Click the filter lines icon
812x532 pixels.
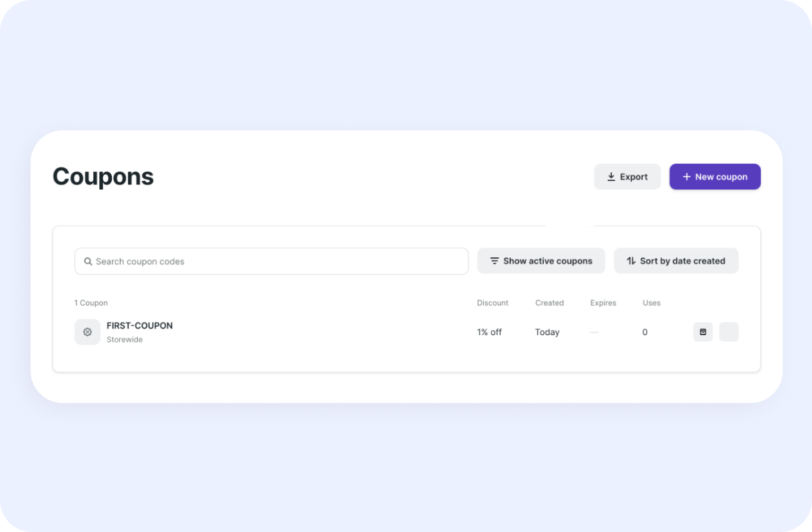click(495, 261)
